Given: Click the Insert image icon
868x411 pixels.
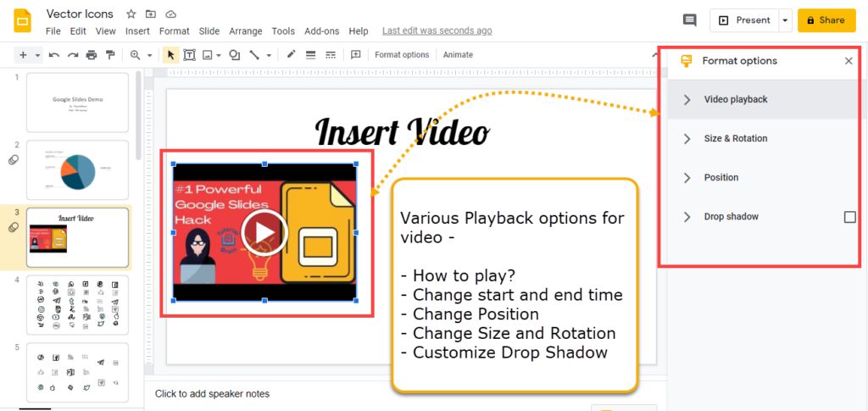Looking at the screenshot, I should [x=208, y=55].
